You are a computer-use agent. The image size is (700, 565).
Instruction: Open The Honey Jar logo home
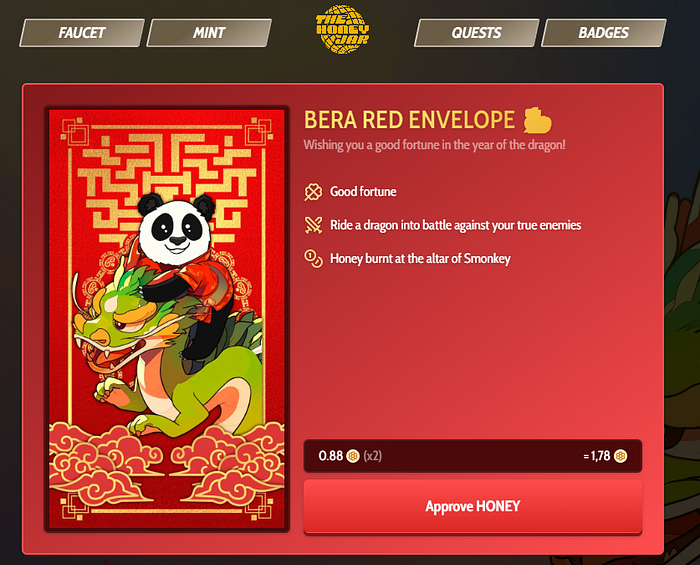click(342, 29)
